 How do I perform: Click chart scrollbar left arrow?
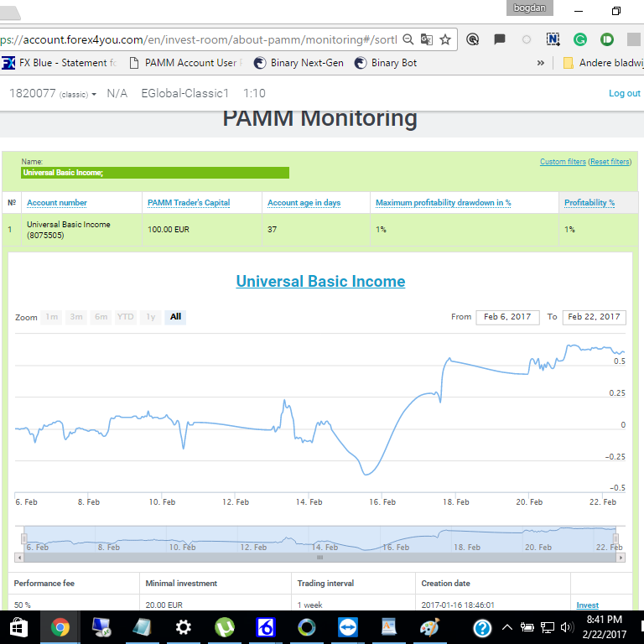tap(19, 558)
